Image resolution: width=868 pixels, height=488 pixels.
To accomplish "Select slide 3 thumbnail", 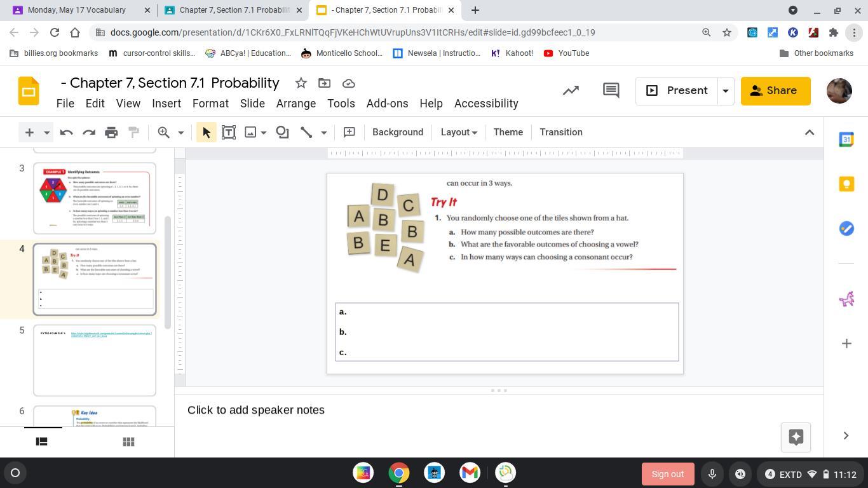I will click(x=95, y=198).
